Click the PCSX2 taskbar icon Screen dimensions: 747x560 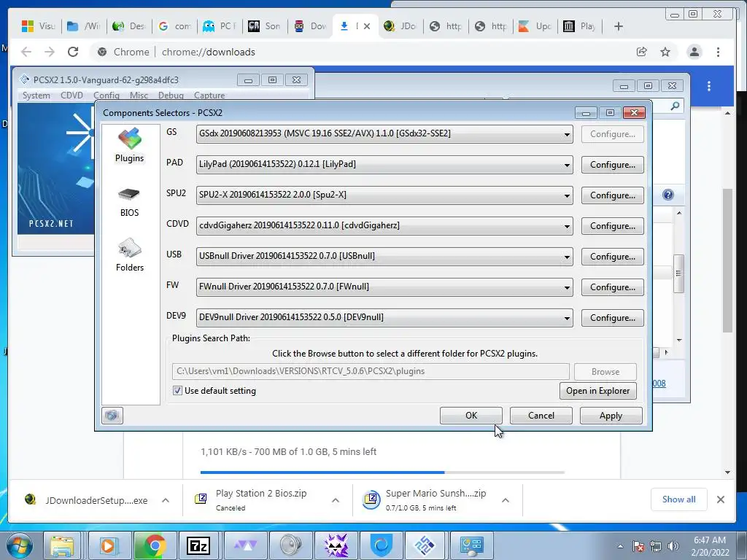click(425, 545)
